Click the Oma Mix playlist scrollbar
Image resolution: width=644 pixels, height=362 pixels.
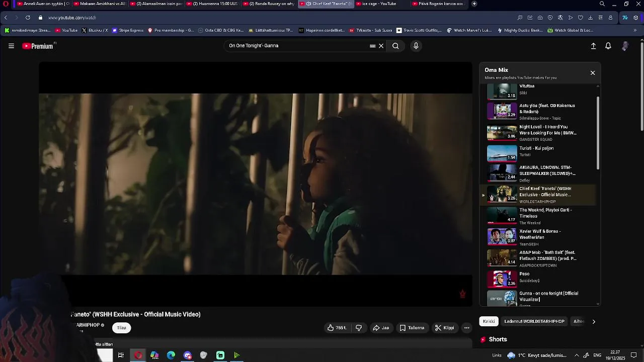pyautogui.click(x=598, y=133)
